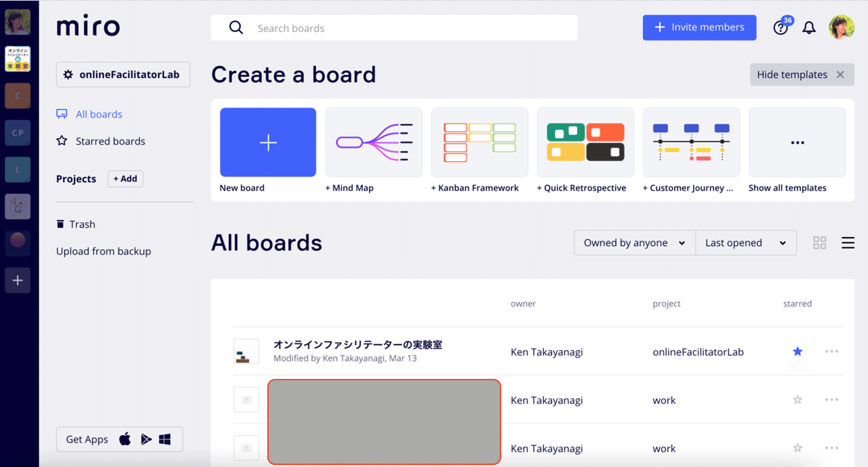
Task: Switch to list view of boards
Action: [x=848, y=243]
